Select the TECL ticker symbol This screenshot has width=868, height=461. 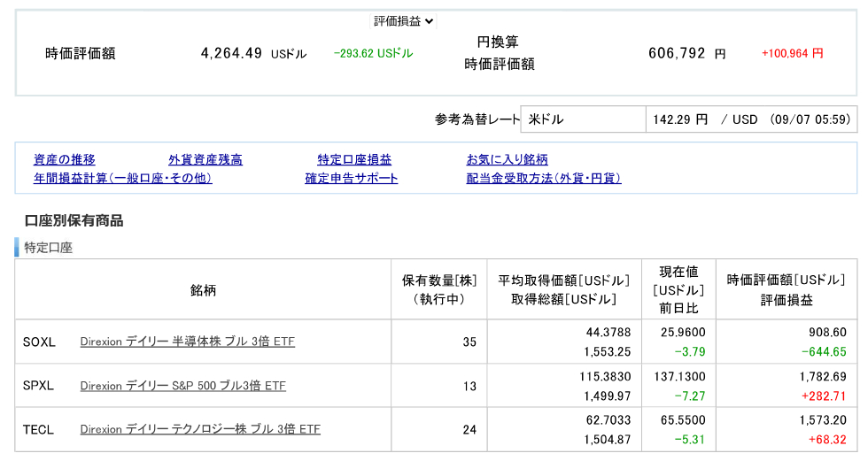tap(39, 429)
